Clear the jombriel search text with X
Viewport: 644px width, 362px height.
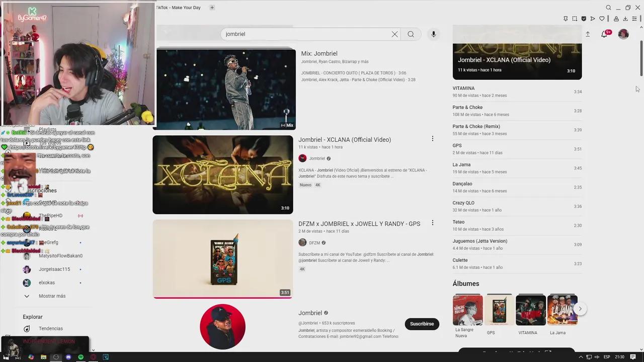point(394,34)
